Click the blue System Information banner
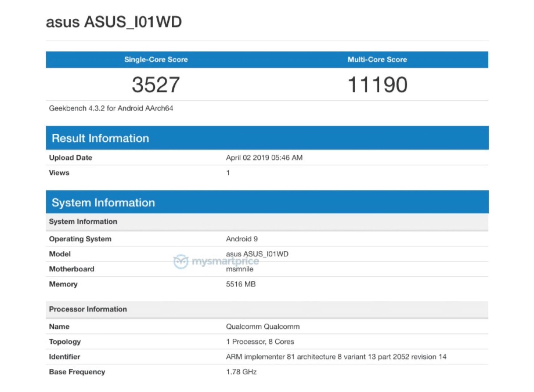Screen dimensions: 534x392 103,203
